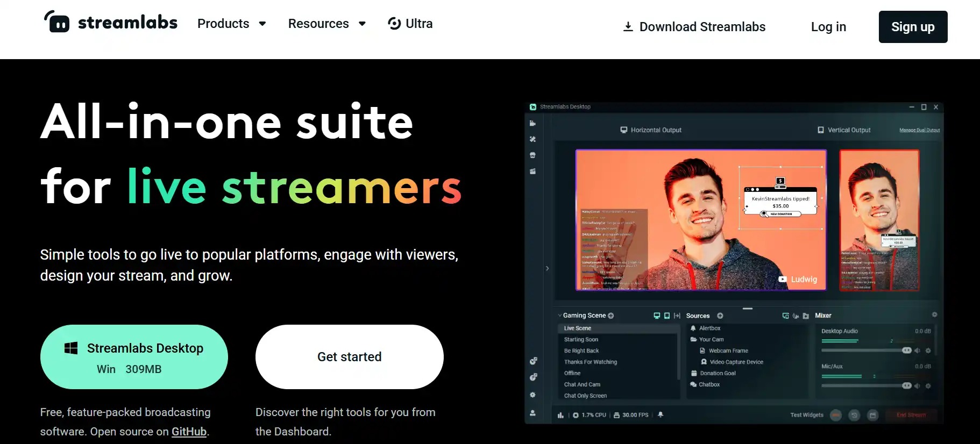Expand the side panel arrow beside preview
Screen dimensions: 980x444
tap(547, 268)
